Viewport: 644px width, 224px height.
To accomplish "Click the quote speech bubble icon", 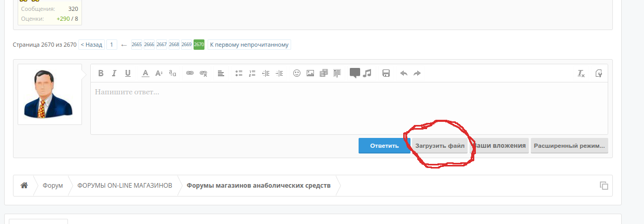I will pos(355,73).
